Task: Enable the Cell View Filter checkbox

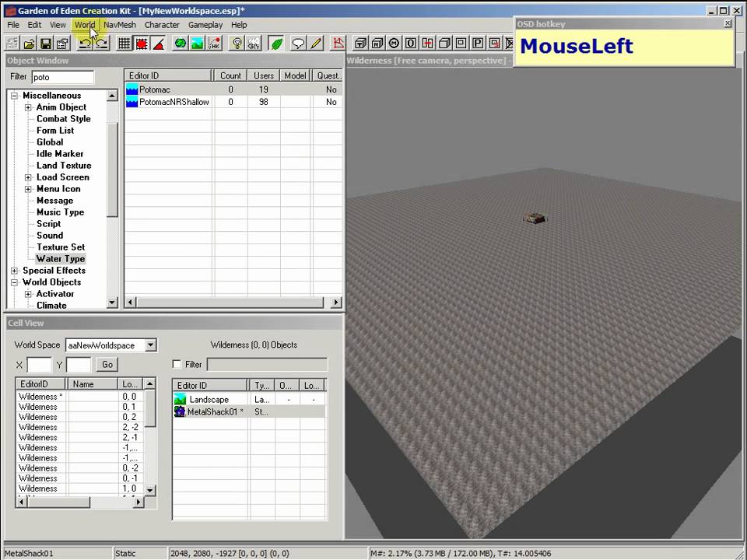Action: [x=177, y=364]
